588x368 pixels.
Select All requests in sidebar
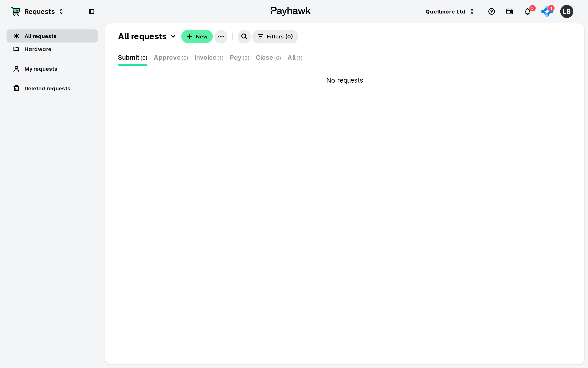[x=52, y=36]
